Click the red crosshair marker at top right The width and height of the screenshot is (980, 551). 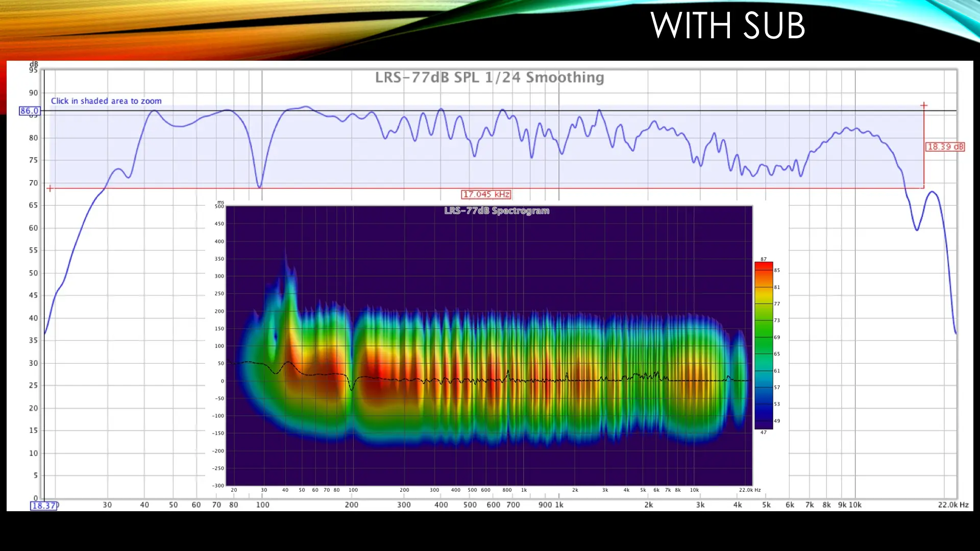pyautogui.click(x=924, y=106)
